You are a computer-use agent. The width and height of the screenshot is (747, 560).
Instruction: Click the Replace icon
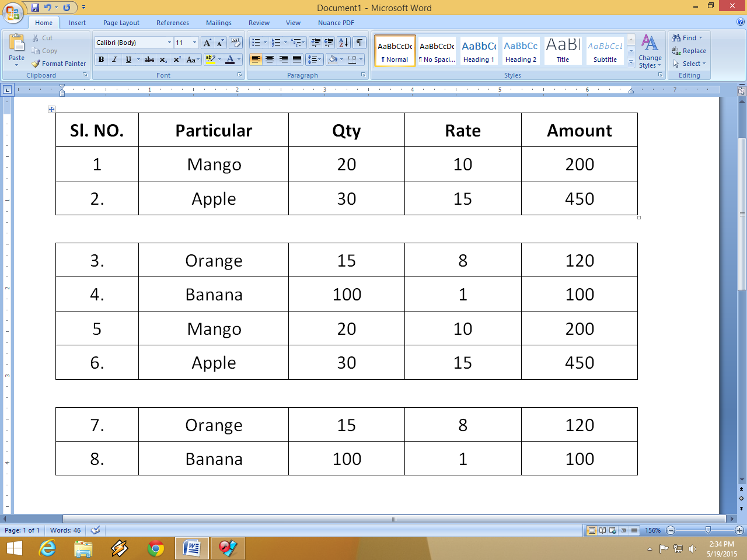click(689, 51)
